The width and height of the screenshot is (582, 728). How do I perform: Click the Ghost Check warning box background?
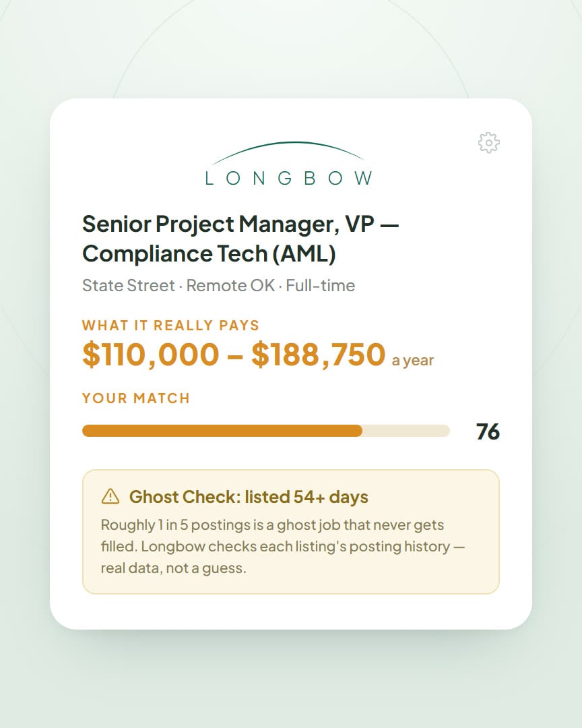pos(291,532)
